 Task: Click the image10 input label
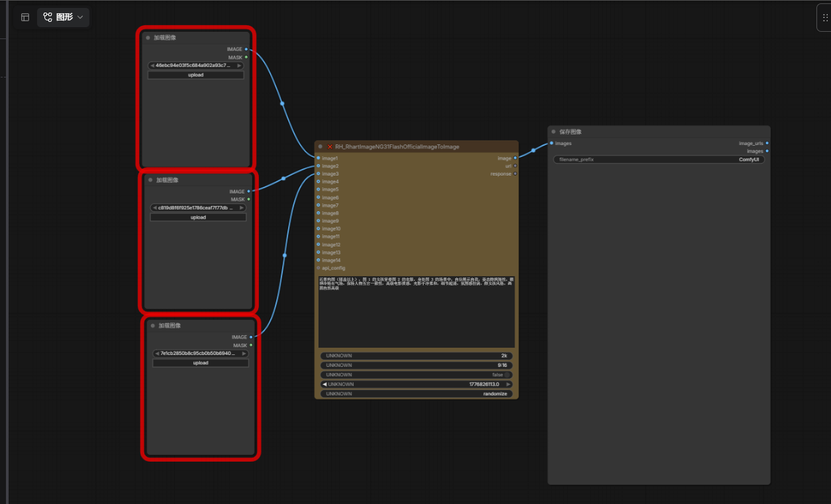coord(331,228)
